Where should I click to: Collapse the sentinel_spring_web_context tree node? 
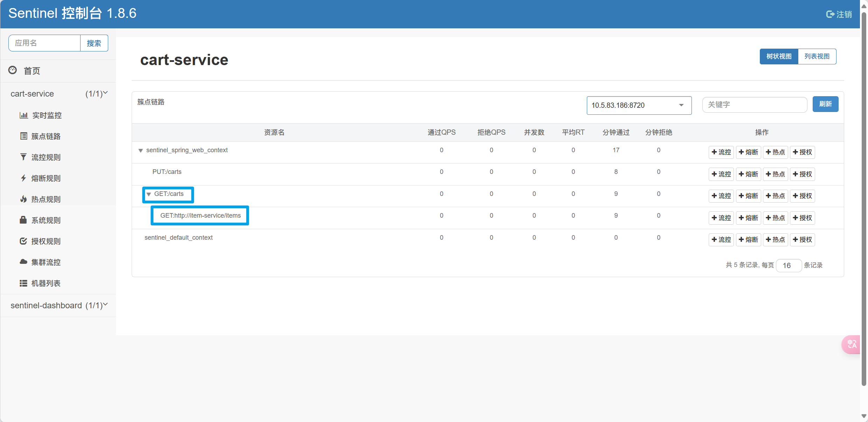[140, 150]
